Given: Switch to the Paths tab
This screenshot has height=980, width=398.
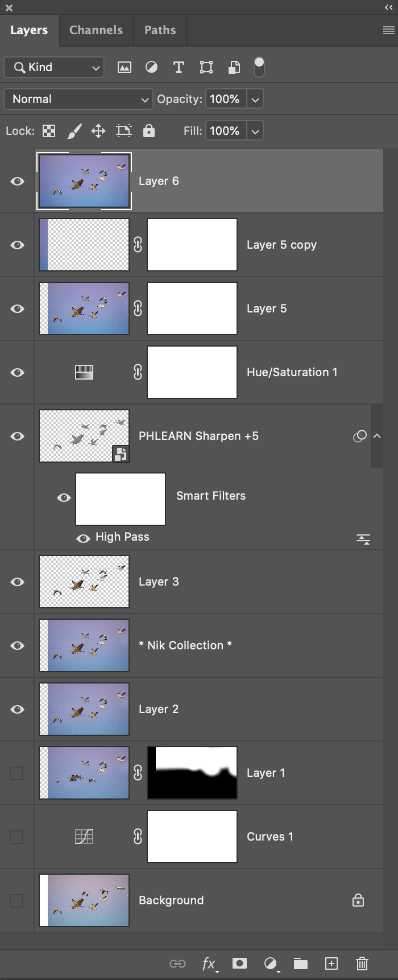Looking at the screenshot, I should 160,30.
